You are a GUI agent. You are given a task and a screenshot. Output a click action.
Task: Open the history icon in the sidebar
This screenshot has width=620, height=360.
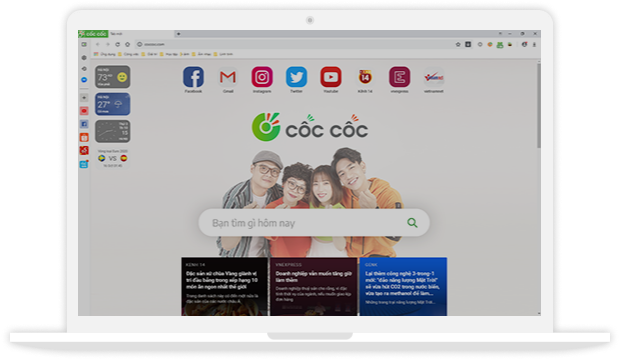click(x=84, y=69)
